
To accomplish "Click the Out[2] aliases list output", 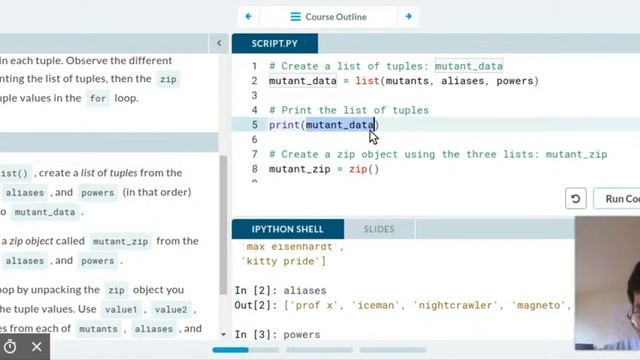I will 402,305.
